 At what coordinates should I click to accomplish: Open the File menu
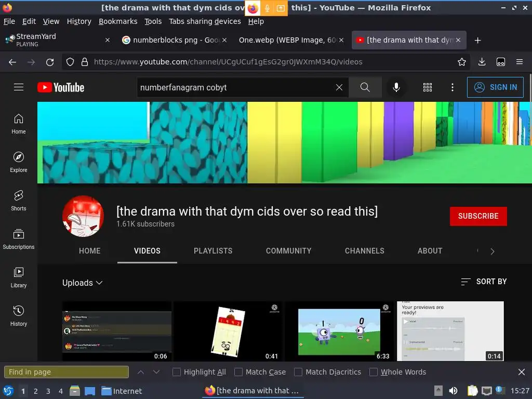[x=9, y=21]
